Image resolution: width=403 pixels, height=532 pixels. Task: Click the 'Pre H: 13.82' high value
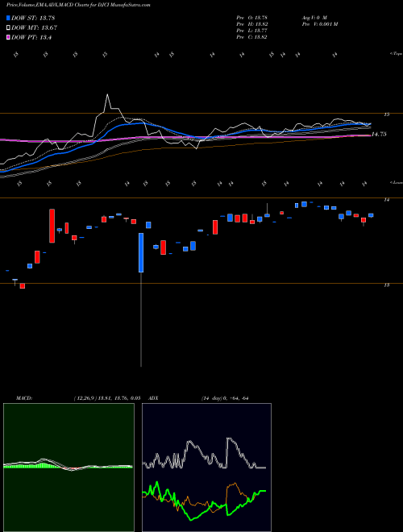(252, 24)
